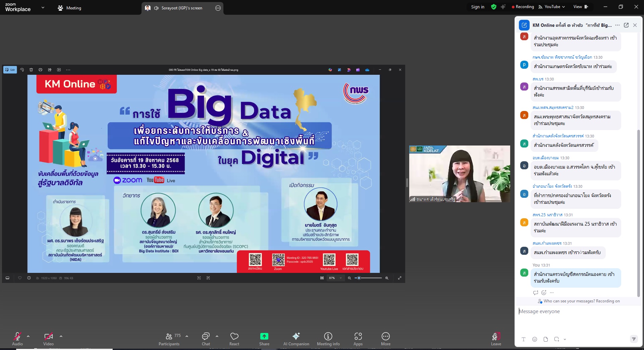Click the chat panel scrollbar
644x350 pixels.
coord(639,213)
